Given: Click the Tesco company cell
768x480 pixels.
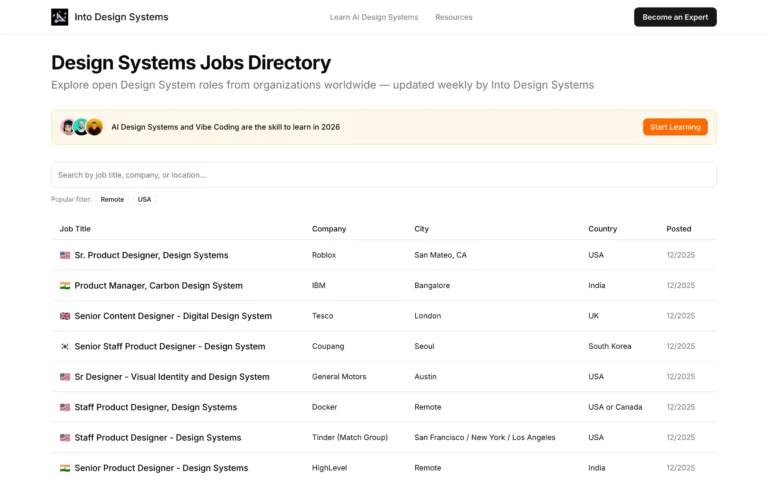Looking at the screenshot, I should [x=322, y=316].
